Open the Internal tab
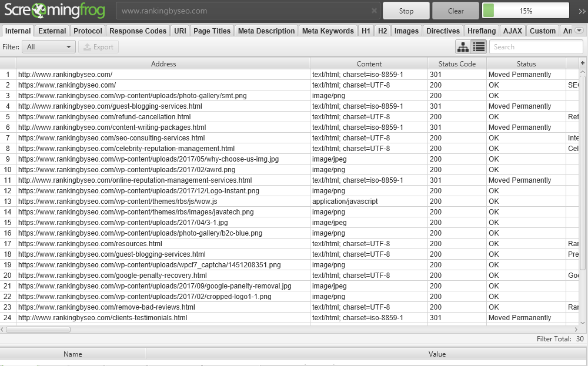This screenshot has width=588, height=366. 18,31
